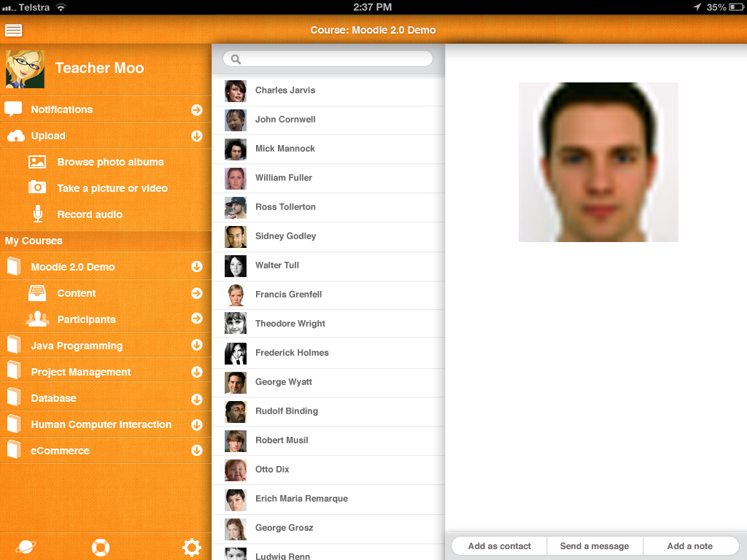Select Record audio
Image resolution: width=747 pixels, height=560 pixels.
point(106,214)
